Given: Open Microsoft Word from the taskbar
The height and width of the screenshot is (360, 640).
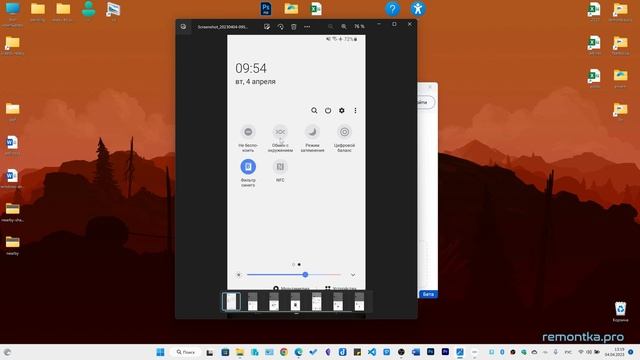Looking at the screenshot, I should coord(416,352).
